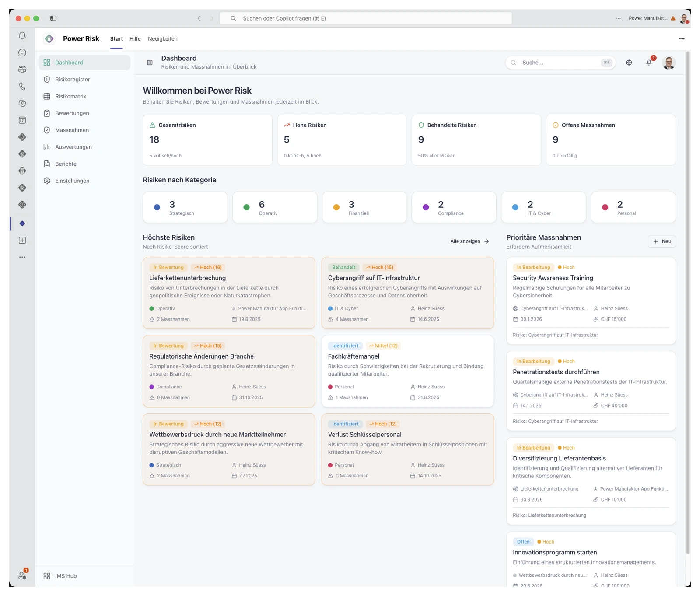Viewport: 700px width, 596px height.
Task: Show more apps ellipsis in left sidebar
Action: click(x=22, y=257)
